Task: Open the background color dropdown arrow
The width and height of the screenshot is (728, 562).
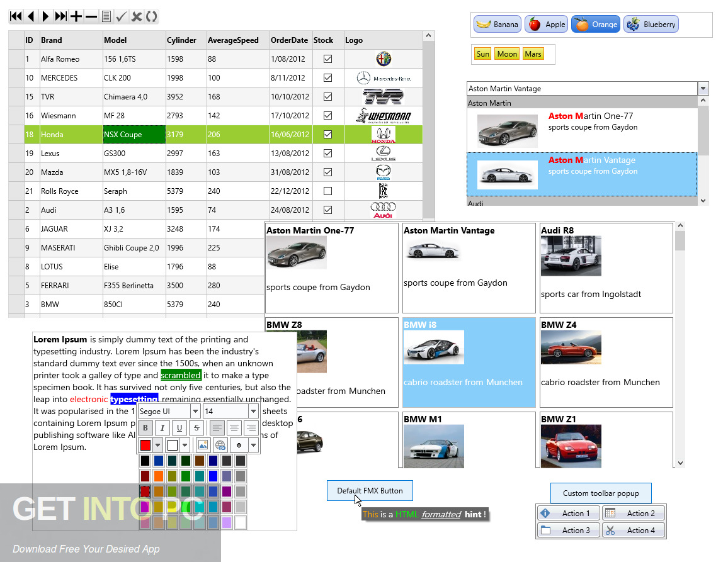Action: coord(185,445)
